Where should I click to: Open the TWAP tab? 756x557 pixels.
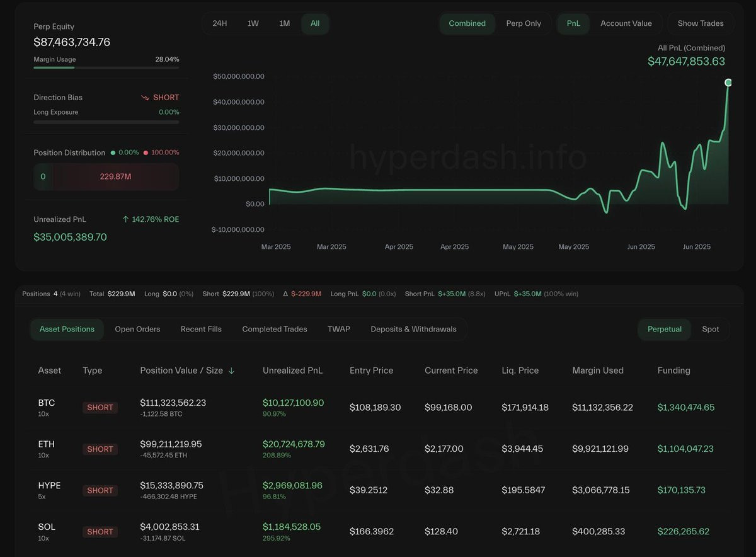point(339,329)
